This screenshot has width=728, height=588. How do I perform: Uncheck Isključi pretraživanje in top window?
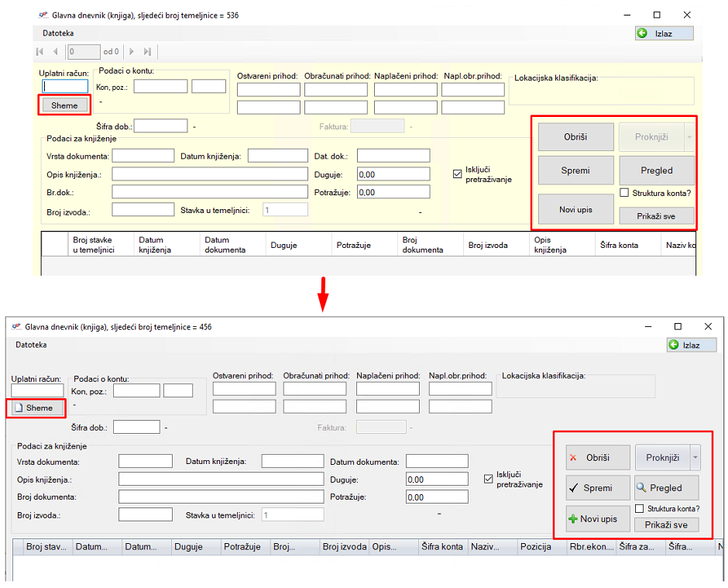pyautogui.click(x=457, y=174)
